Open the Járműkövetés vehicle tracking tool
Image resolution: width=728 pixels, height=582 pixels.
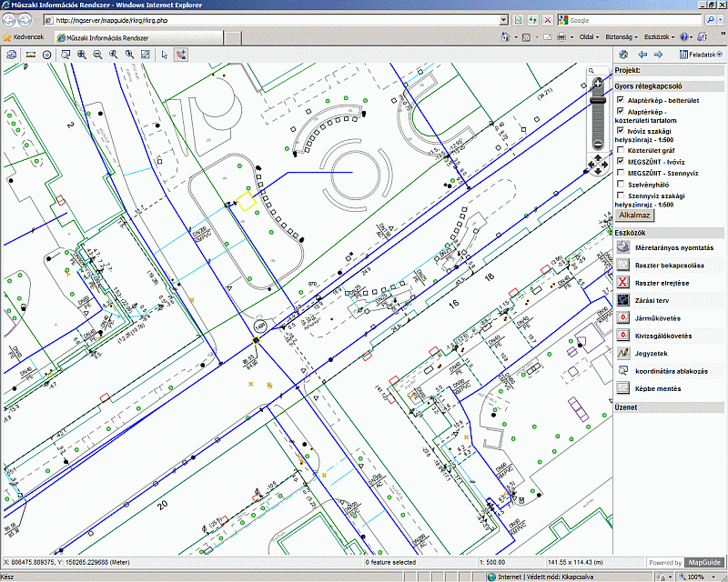[x=623, y=317]
